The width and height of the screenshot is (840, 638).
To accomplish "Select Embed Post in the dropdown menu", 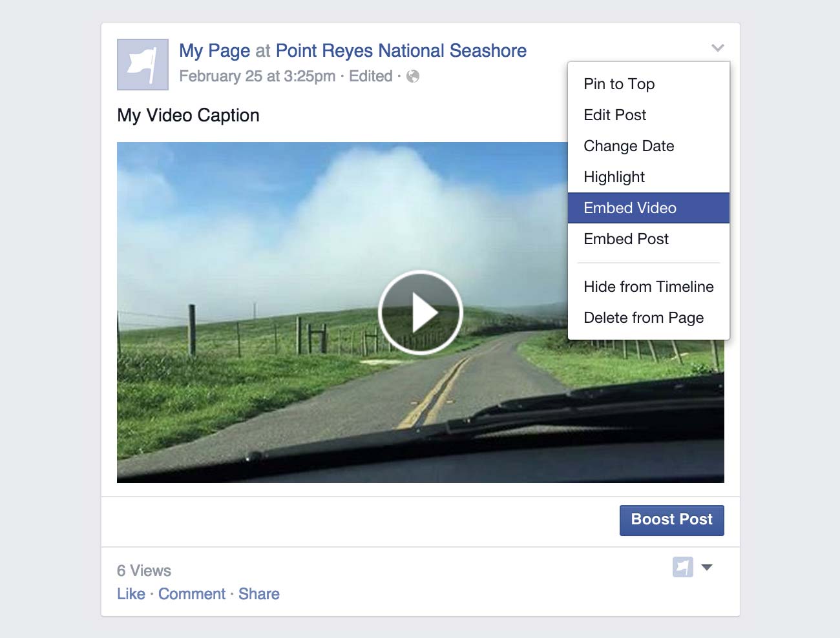I will click(x=625, y=239).
